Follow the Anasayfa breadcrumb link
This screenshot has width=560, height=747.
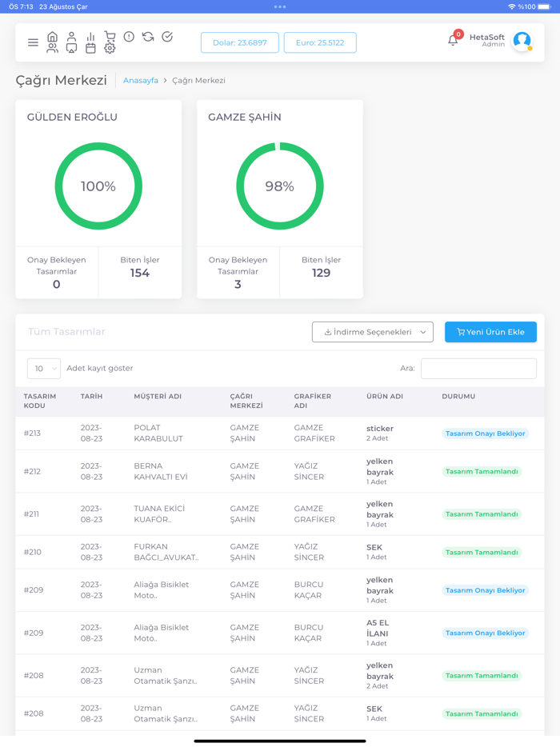141,81
